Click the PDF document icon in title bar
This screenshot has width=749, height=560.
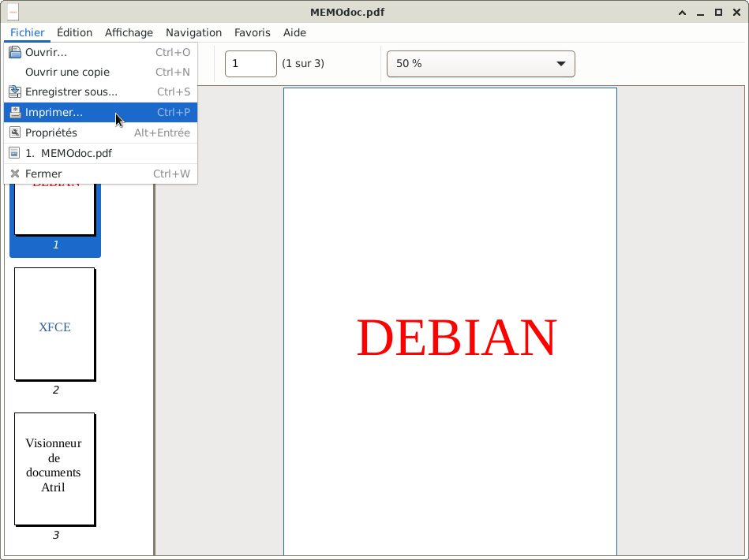pos(13,12)
